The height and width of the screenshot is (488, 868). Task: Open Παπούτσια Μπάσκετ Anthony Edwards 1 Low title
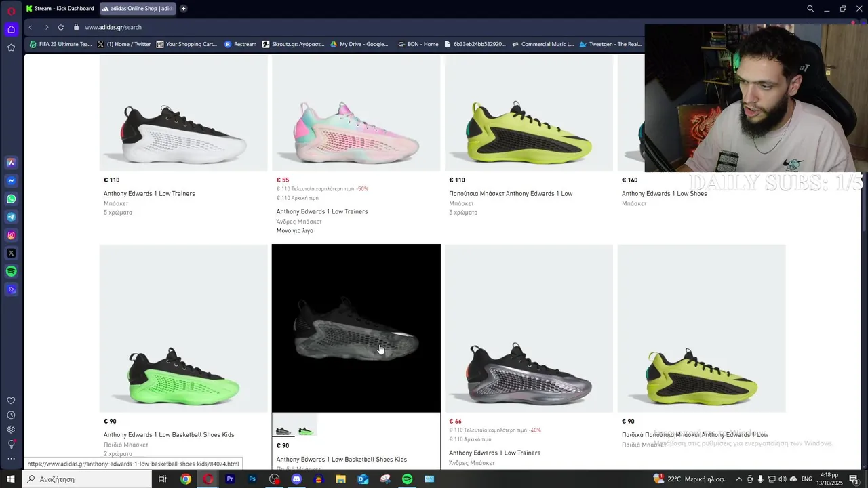(x=511, y=194)
